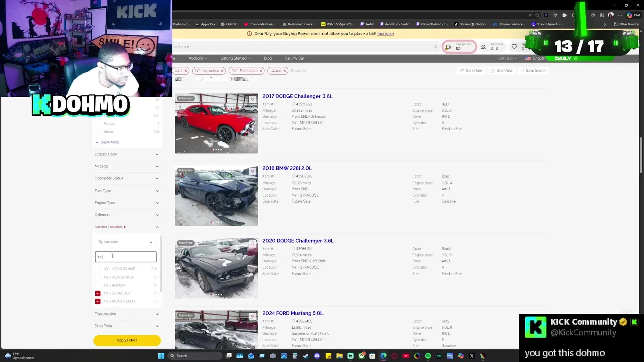Click the search magnifier icon in item search bar
This screenshot has height=362, width=644.
[x=435, y=47]
